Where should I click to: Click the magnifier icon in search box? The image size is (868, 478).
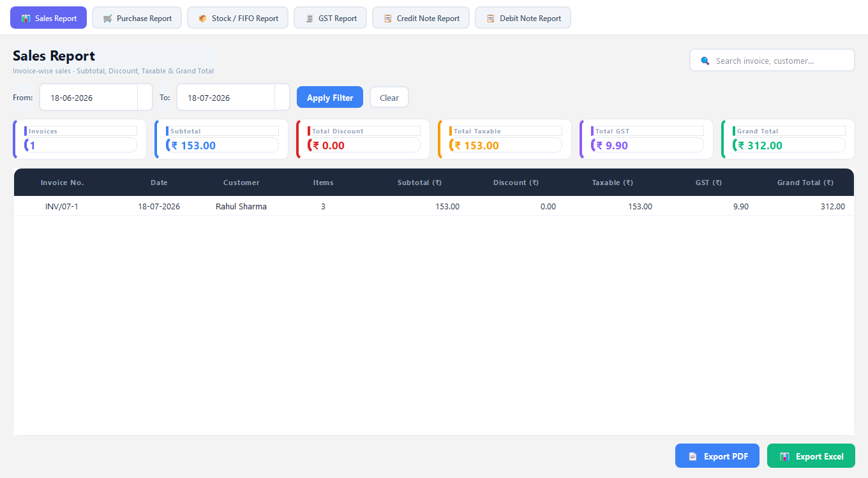pyautogui.click(x=705, y=61)
